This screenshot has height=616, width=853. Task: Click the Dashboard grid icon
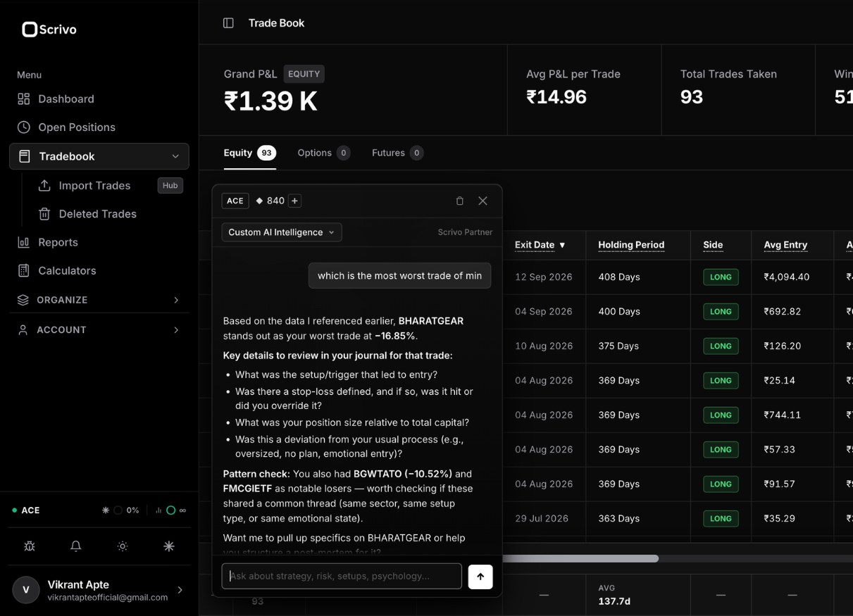(24, 99)
